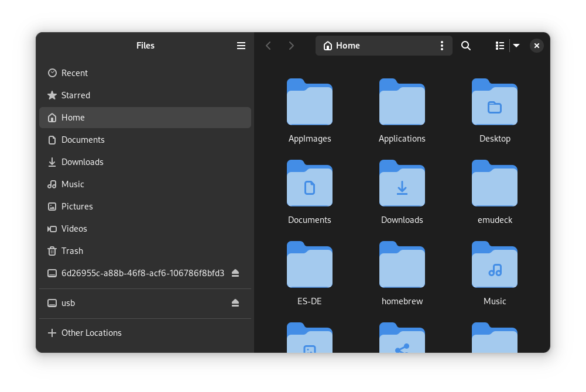
Task: Close the Files window
Action: pyautogui.click(x=537, y=46)
